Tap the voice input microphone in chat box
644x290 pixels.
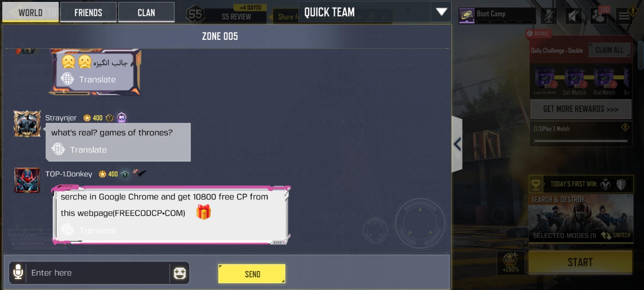pyautogui.click(x=18, y=273)
